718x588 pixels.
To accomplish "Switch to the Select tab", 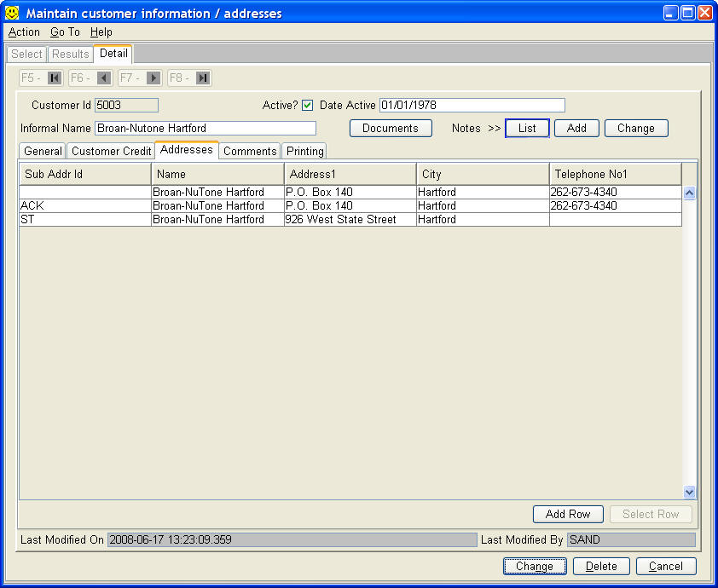I will (26, 54).
